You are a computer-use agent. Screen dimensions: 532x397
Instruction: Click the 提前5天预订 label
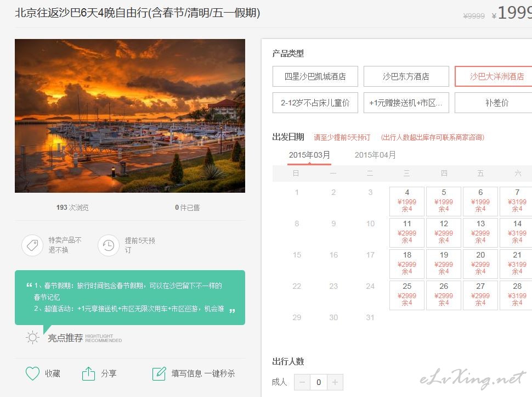tap(140, 245)
